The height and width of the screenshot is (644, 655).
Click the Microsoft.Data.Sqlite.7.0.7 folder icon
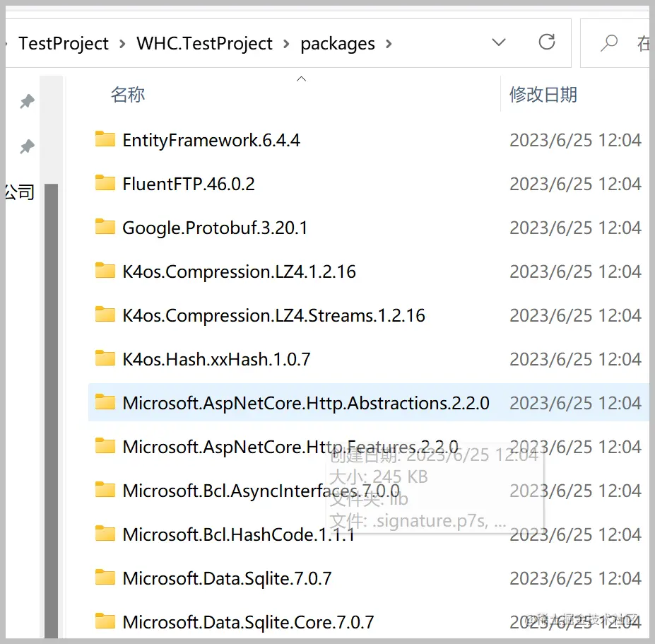pyautogui.click(x=105, y=578)
